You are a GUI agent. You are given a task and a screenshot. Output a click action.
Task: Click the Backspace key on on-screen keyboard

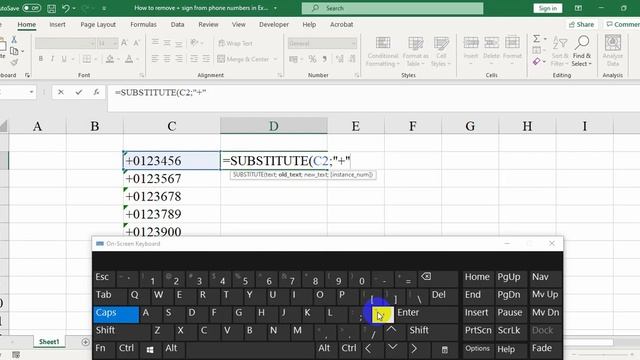pyautogui.click(x=426, y=277)
